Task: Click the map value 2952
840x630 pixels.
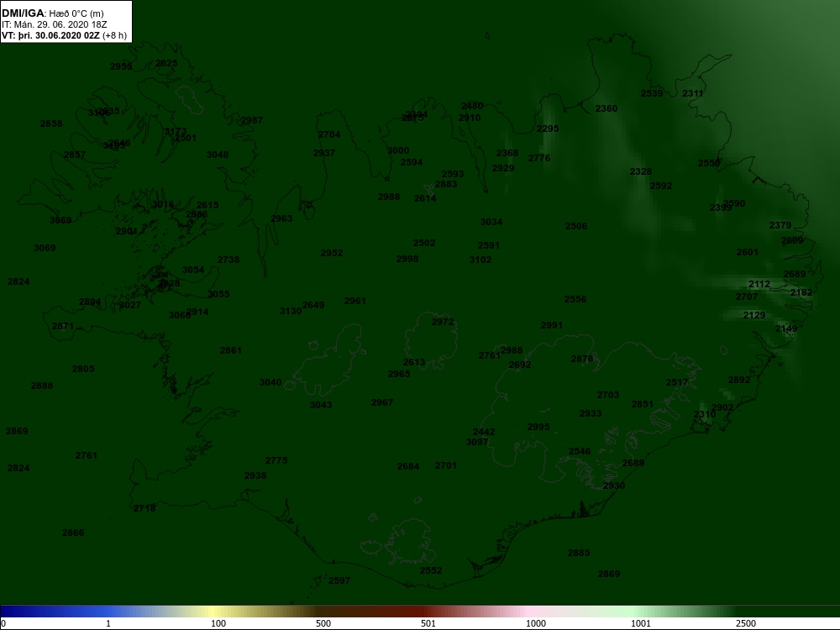Action: click(x=332, y=254)
